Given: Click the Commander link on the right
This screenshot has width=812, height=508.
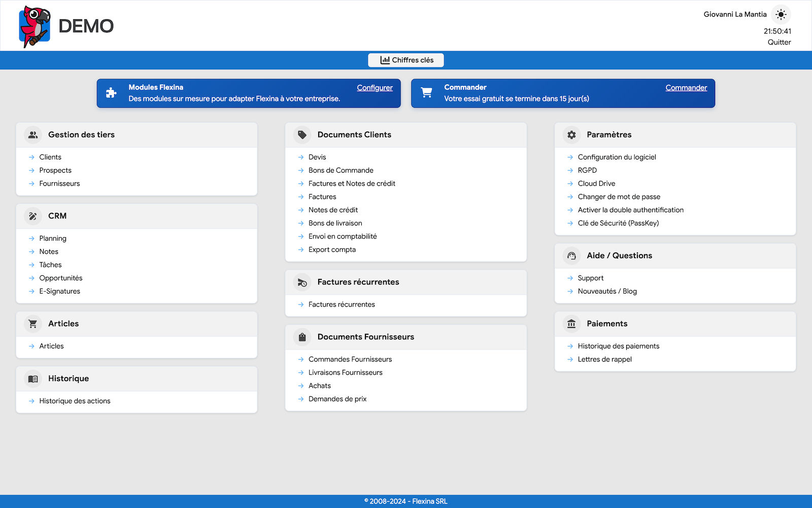Looking at the screenshot, I should coord(686,87).
